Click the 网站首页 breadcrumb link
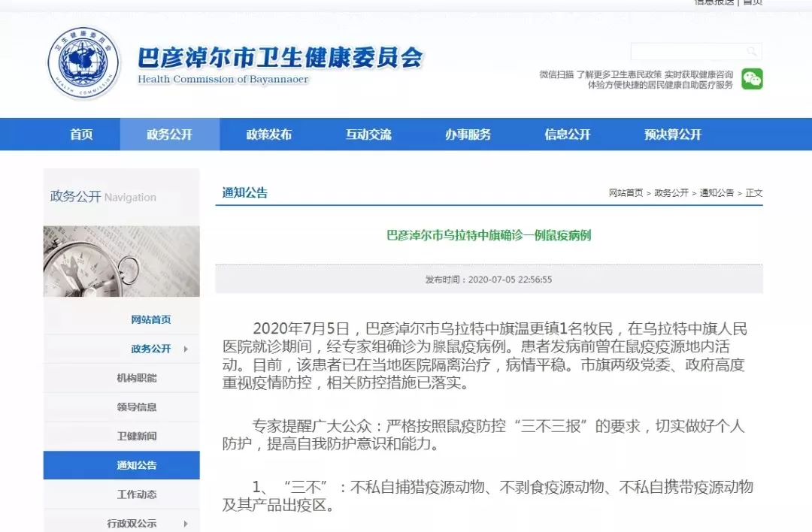812x532 pixels. [626, 193]
